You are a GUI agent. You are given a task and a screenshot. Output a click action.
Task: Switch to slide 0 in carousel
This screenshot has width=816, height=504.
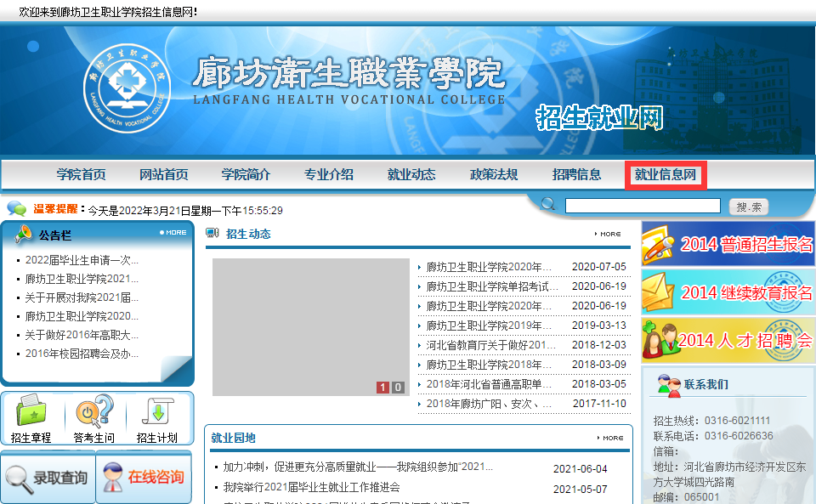click(398, 388)
